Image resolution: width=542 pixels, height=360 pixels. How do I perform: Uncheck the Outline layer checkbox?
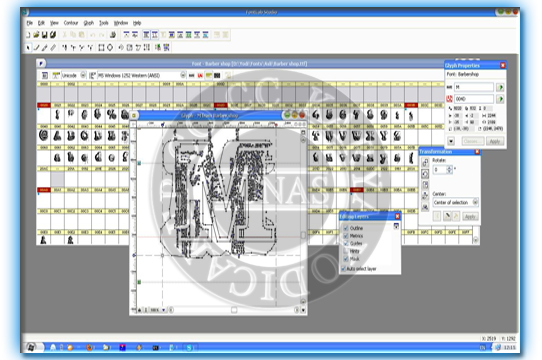345,228
